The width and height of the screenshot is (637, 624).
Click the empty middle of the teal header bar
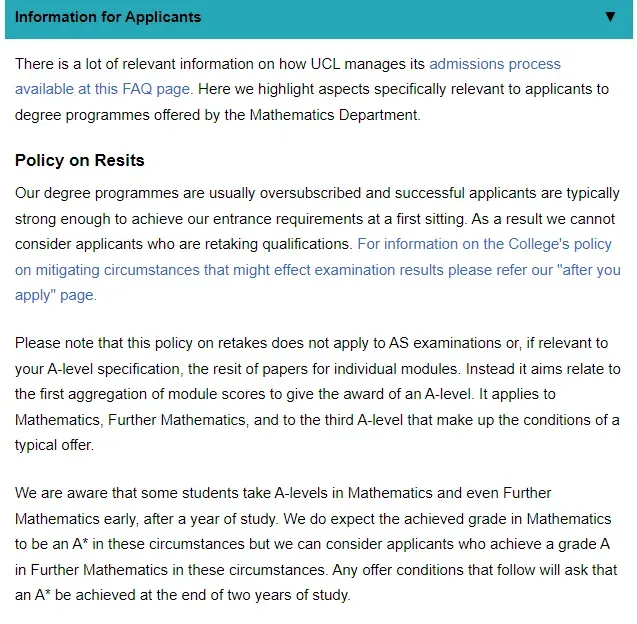coord(400,17)
